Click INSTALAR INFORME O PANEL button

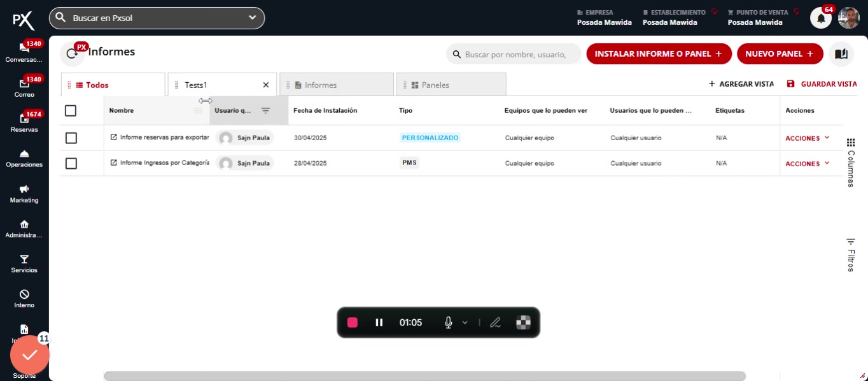coord(658,54)
